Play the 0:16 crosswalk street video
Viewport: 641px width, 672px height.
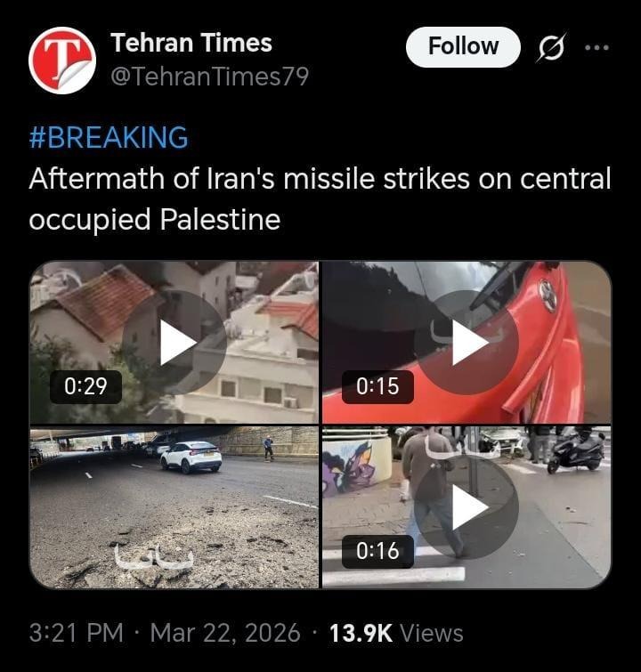[467, 507]
